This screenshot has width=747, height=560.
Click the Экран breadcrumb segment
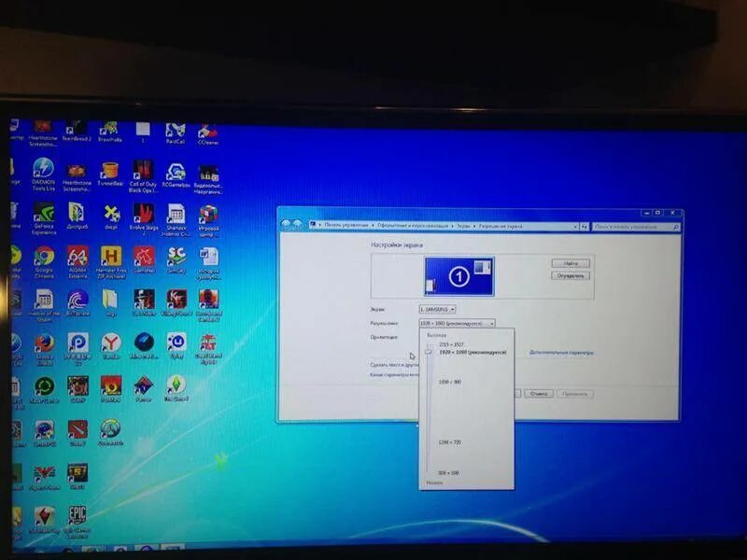coord(463,226)
